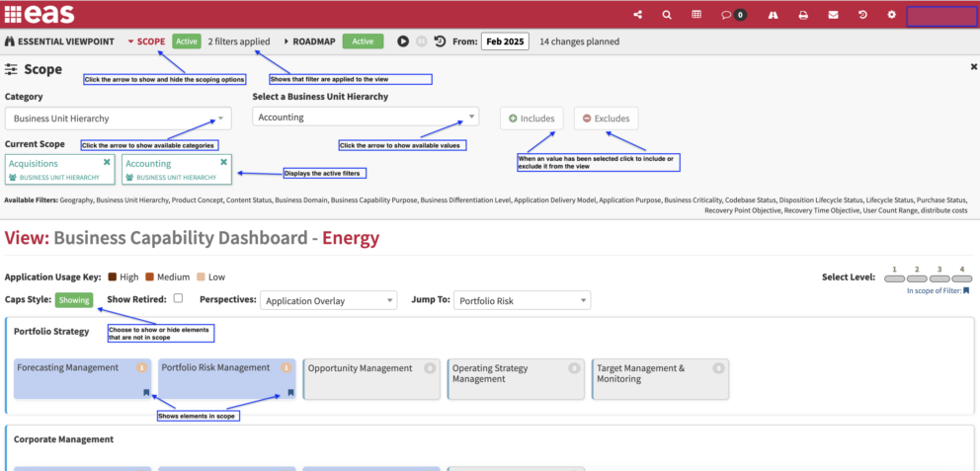The image size is (980, 471).
Task: Collapse the SCOPE section arrow
Action: 130,41
